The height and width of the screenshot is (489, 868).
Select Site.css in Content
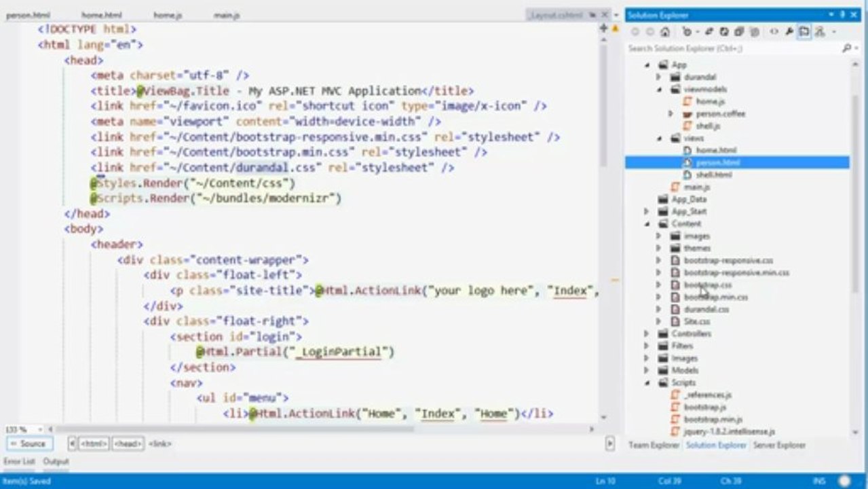[697, 322]
